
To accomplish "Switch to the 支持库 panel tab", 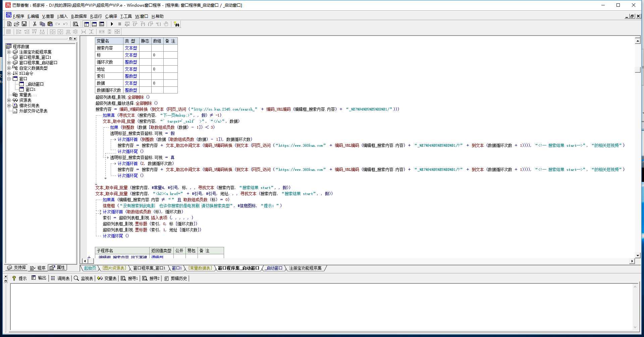I will [17, 268].
